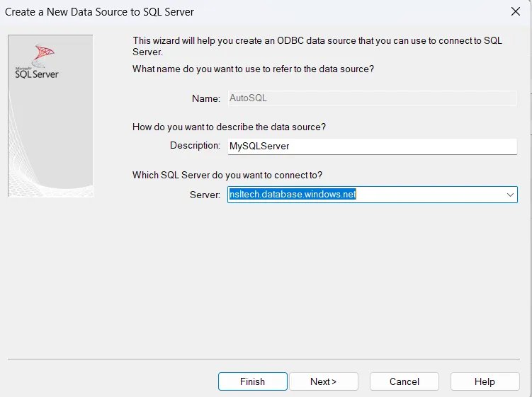
Task: Proceed with the Next > button
Action: [324, 381]
